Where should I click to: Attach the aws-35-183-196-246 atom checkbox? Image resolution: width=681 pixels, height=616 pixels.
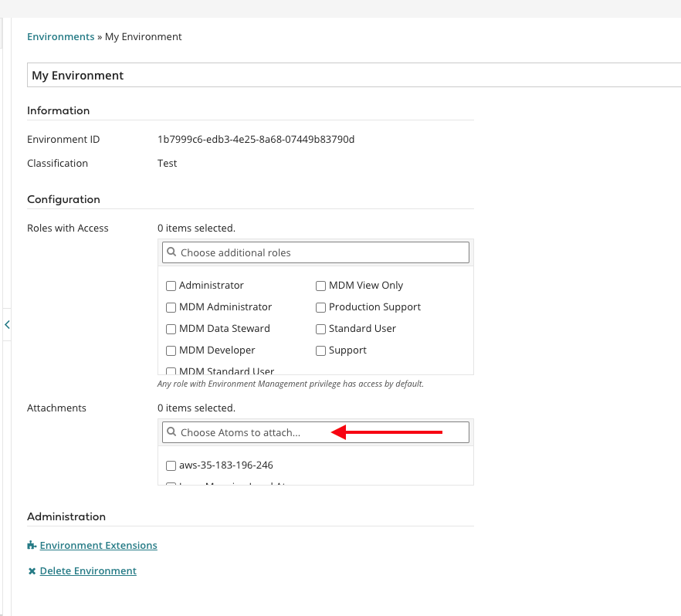tap(171, 465)
